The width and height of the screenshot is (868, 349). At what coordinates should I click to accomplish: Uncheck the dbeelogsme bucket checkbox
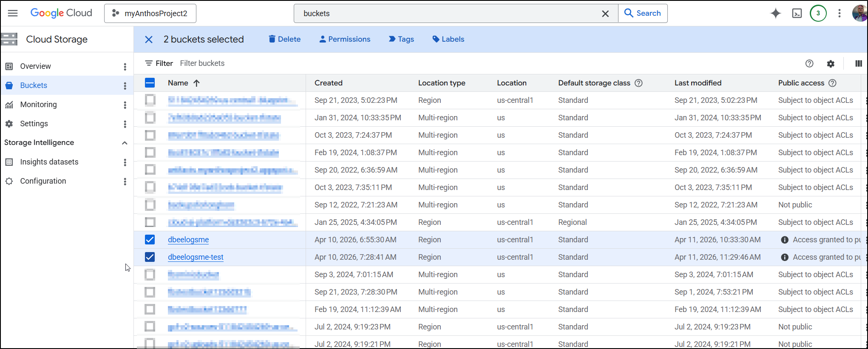coord(150,240)
